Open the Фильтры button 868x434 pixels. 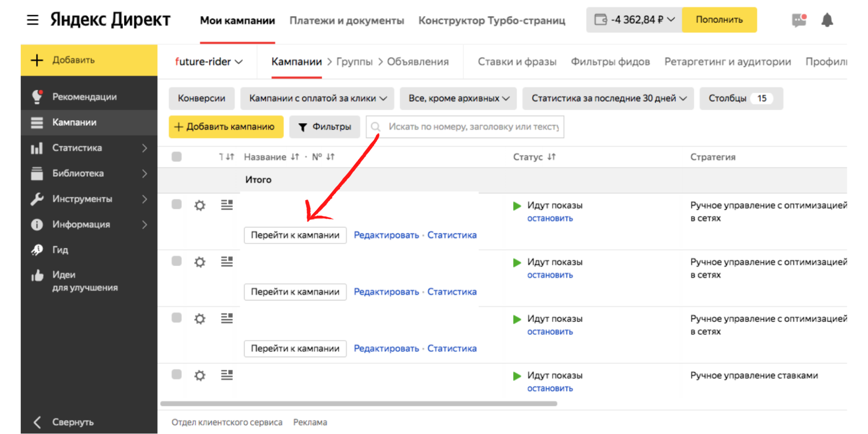(324, 127)
